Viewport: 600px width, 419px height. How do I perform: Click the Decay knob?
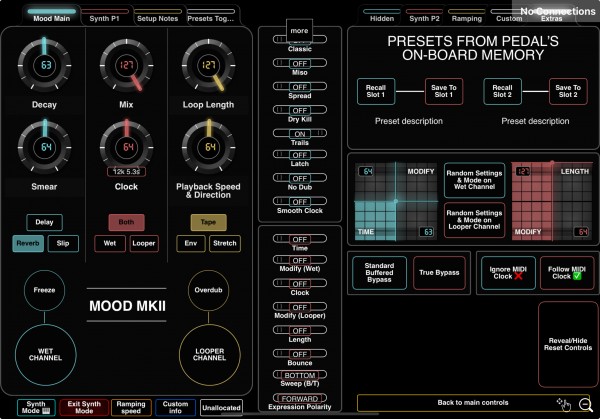[x=44, y=65]
